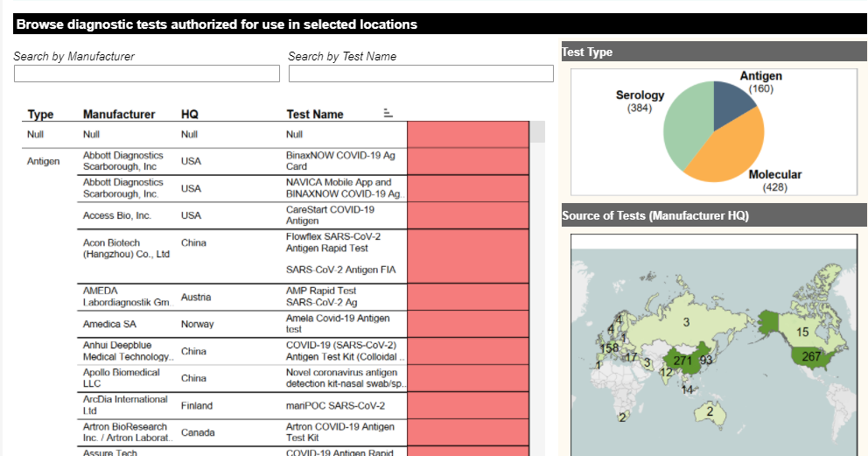Click the table's vertical scrollbar thumb
The height and width of the screenshot is (456, 868).
[537, 131]
